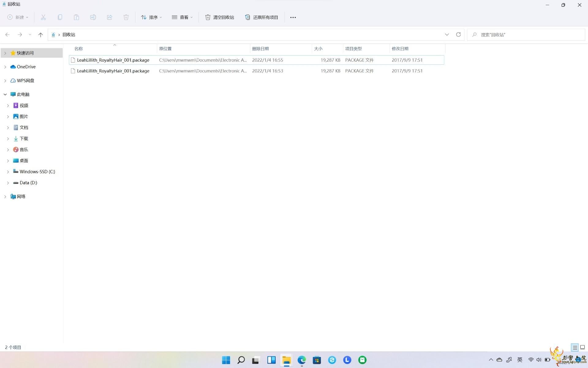Click 回收站 breadcrumb in address bar
The image size is (588, 368).
[69, 35]
